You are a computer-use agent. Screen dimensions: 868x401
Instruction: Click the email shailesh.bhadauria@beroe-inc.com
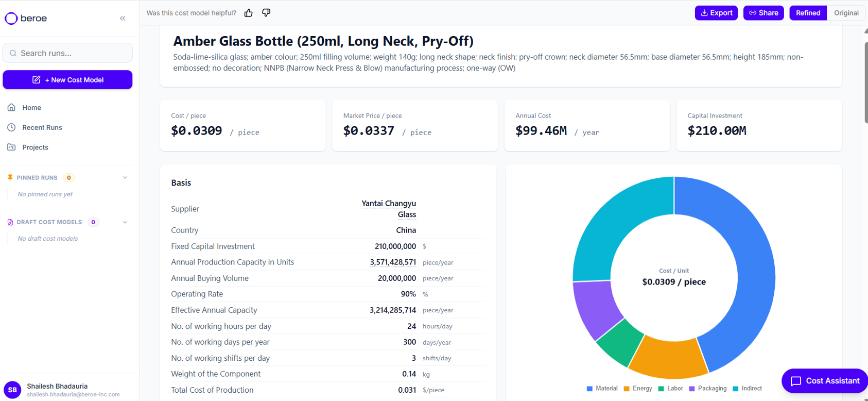tap(73, 395)
